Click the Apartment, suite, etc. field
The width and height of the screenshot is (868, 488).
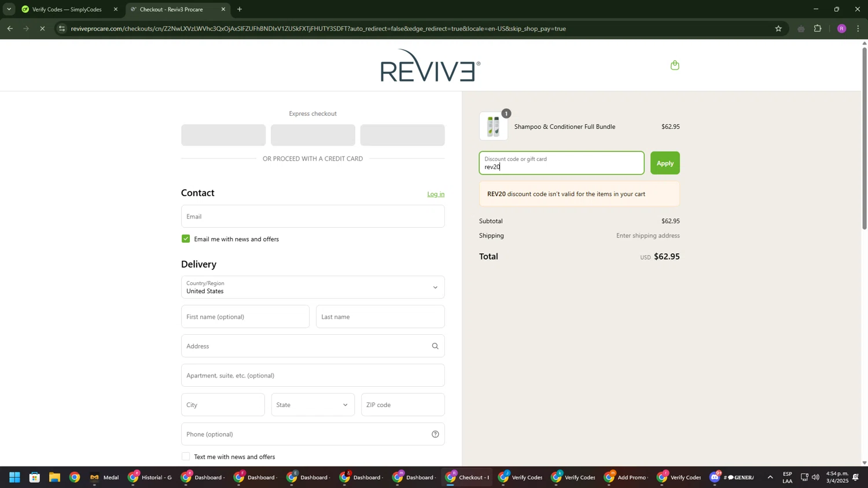[x=312, y=376]
